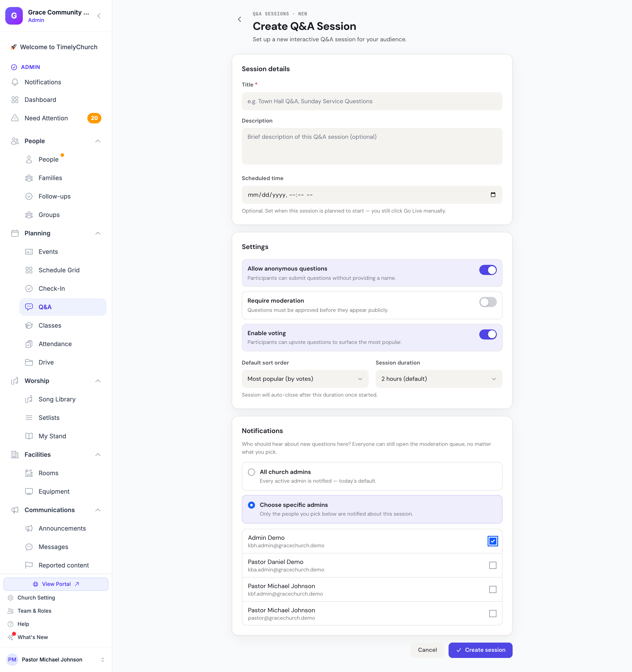This screenshot has width=632, height=672.
Task: Click the Create session button
Action: (x=480, y=650)
